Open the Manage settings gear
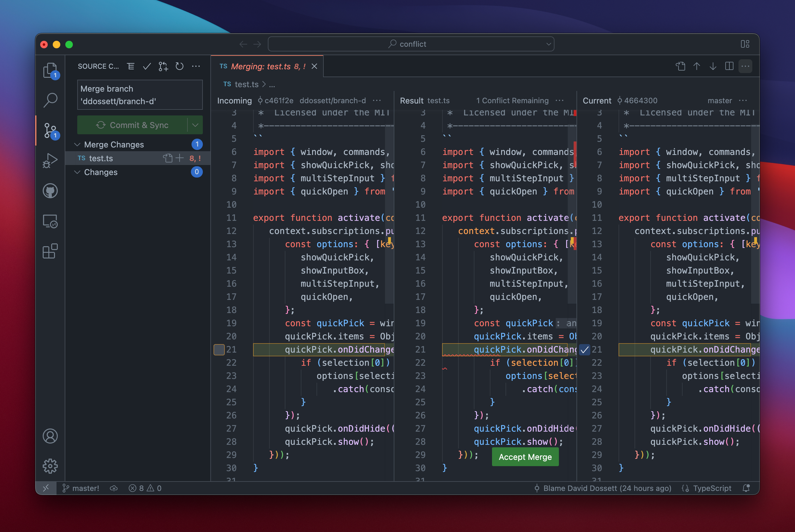The height and width of the screenshot is (532, 795). 50,466
